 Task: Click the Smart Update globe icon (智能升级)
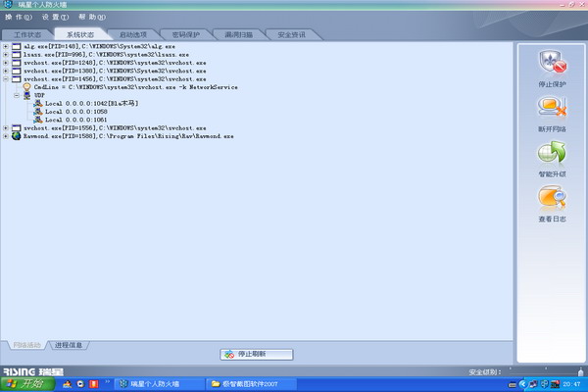point(552,152)
